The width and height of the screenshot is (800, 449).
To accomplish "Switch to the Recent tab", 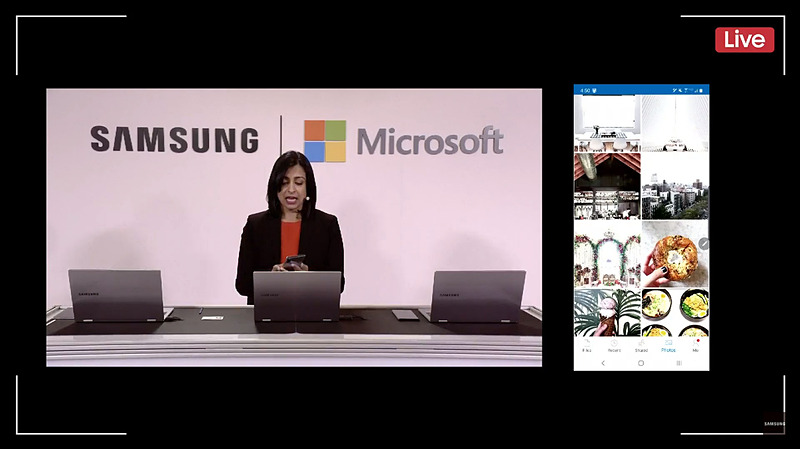I will point(614,346).
